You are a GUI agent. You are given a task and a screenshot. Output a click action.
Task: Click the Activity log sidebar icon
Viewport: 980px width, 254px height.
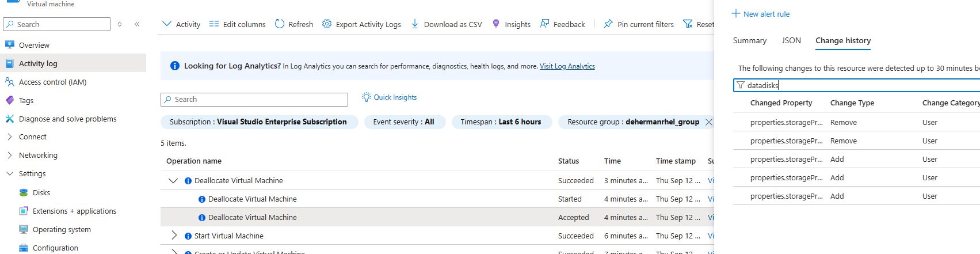point(9,63)
